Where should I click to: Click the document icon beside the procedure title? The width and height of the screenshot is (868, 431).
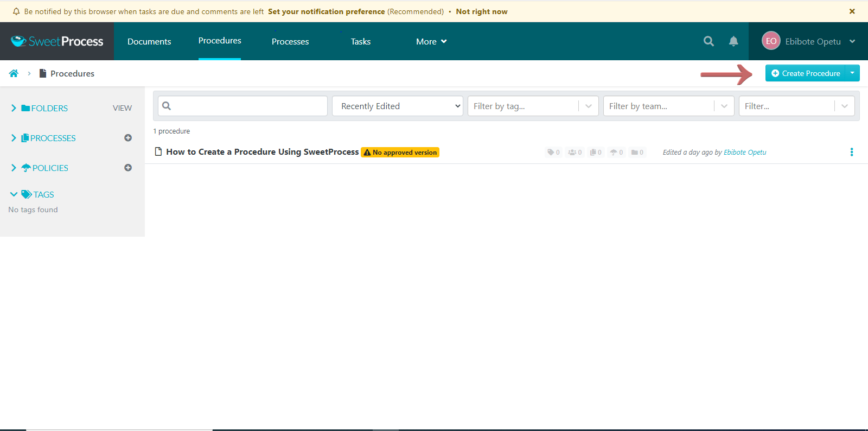[158, 152]
